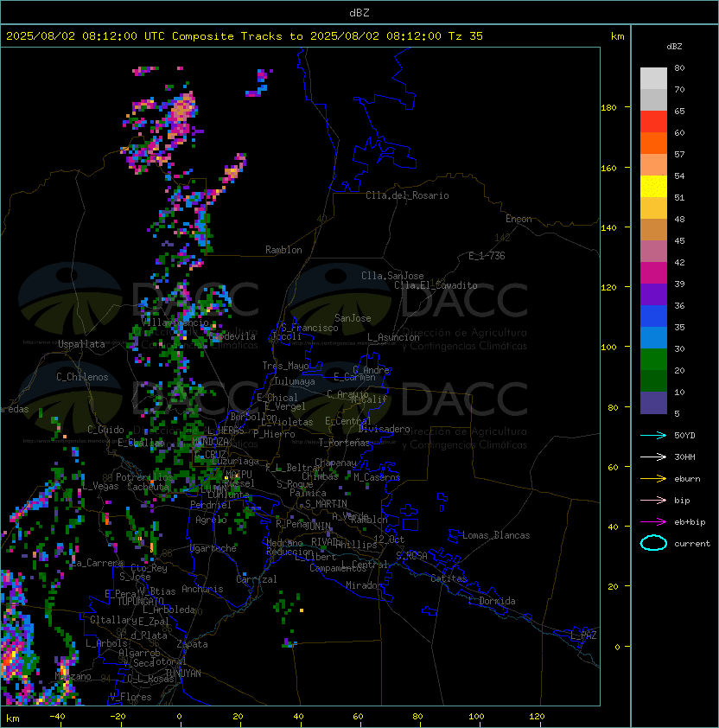719x728 pixels.
Task: Click the 'Tres_Mayo' map label
Action: click(285, 366)
